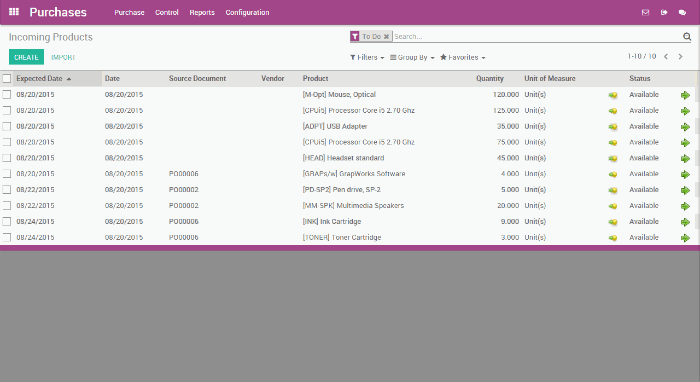Expand the Filters dropdown
This screenshot has width=700, height=382.
point(367,57)
